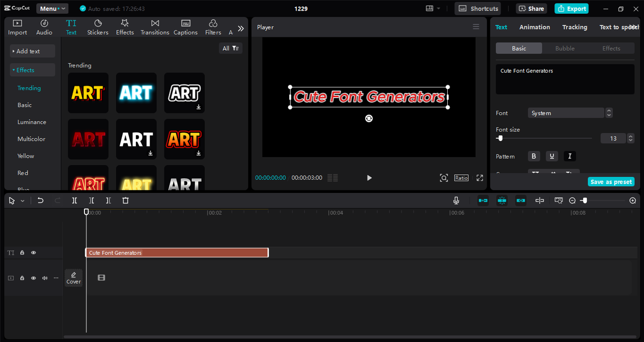This screenshot has height=342, width=644.
Task: Collapse the Effects section in sidebar
Action: click(x=33, y=70)
